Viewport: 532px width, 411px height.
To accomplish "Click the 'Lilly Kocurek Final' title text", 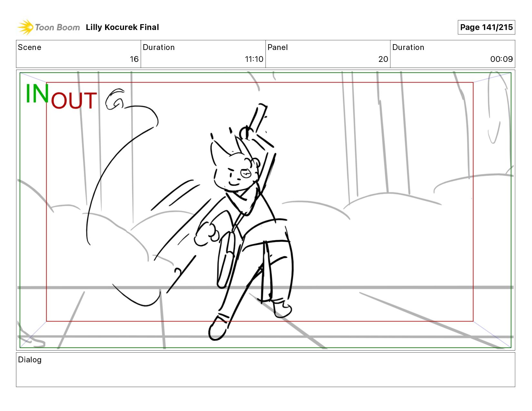I will (122, 27).
